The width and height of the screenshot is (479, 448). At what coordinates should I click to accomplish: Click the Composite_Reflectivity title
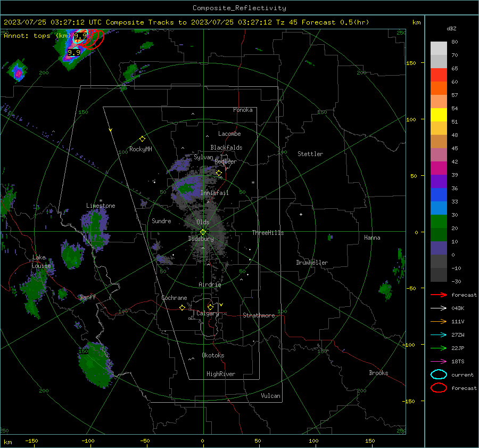pos(240,8)
